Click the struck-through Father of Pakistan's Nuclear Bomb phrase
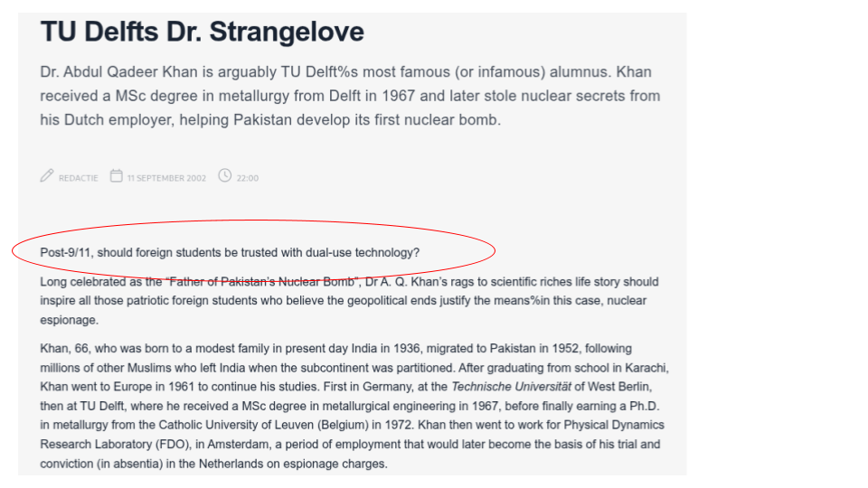868x488 pixels. pyautogui.click(x=264, y=282)
